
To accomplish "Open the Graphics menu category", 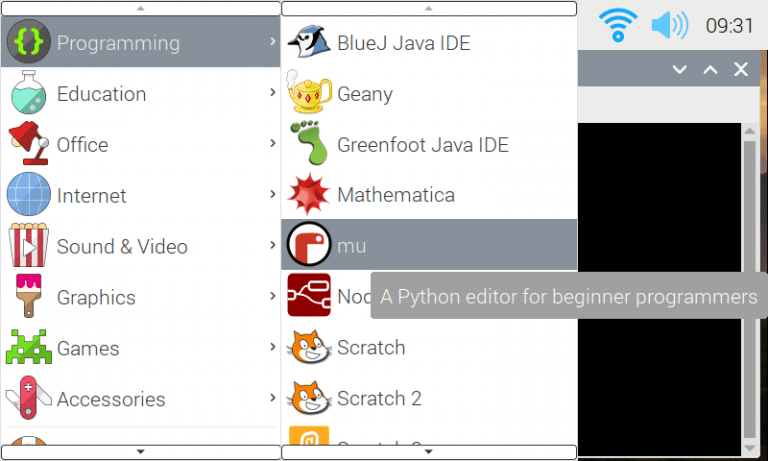I will tap(96, 297).
